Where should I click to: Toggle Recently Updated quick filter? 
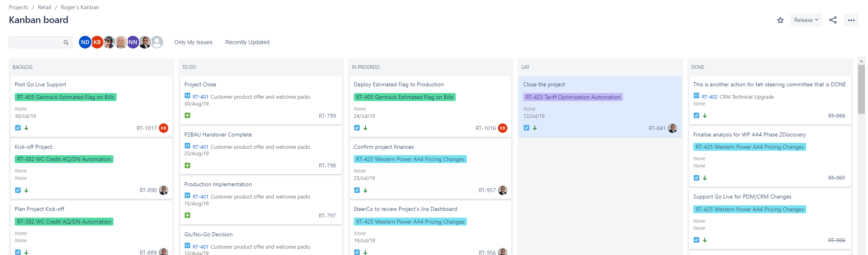247,42
